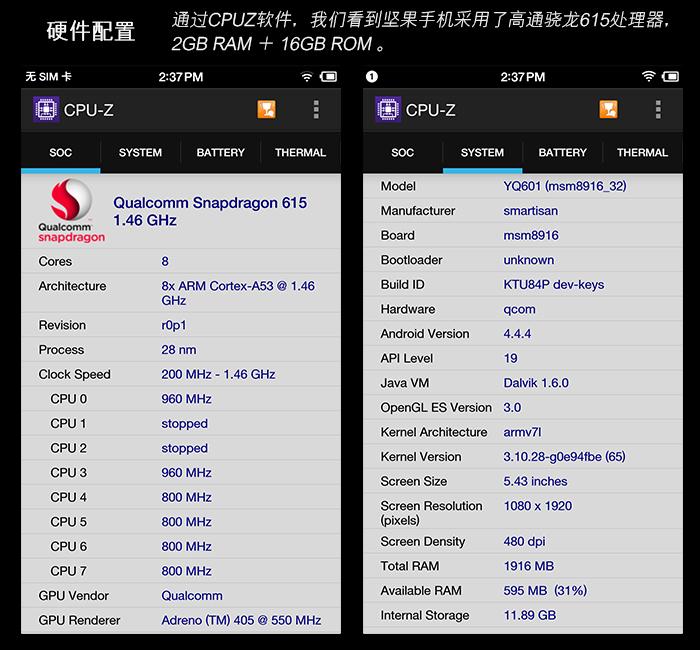Image resolution: width=700 pixels, height=650 pixels.
Task: Click the CPU 7 row '800 MHz'
Action: coord(181,571)
